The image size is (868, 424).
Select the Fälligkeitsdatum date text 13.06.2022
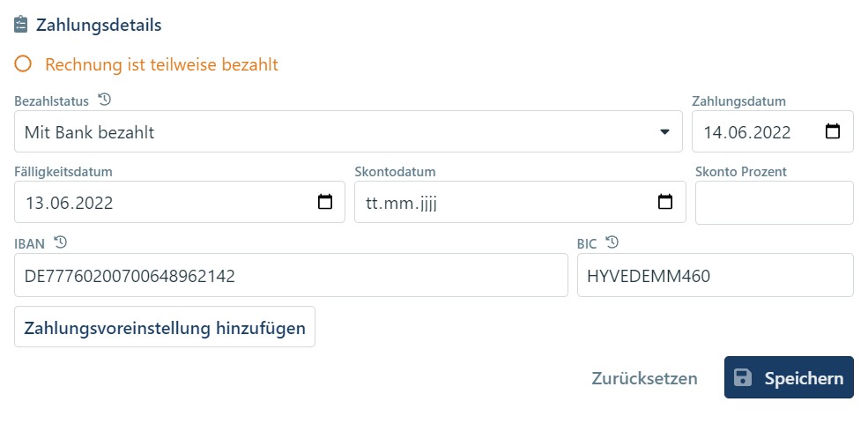[x=69, y=203]
